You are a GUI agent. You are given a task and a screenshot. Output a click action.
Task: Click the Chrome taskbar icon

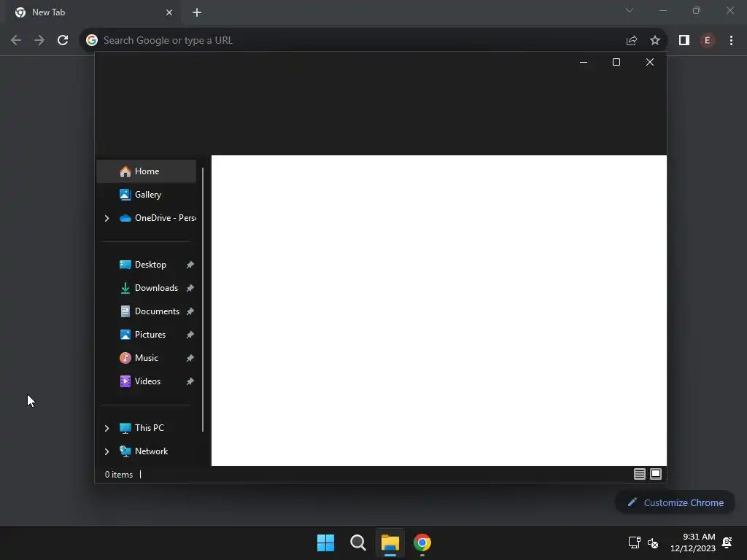(422, 542)
